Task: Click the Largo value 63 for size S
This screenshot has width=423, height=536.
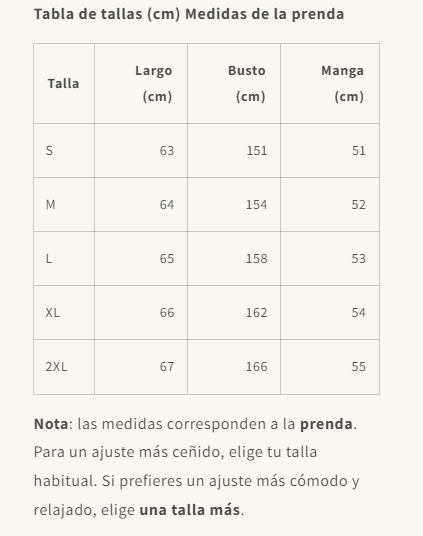Action: tap(141, 150)
